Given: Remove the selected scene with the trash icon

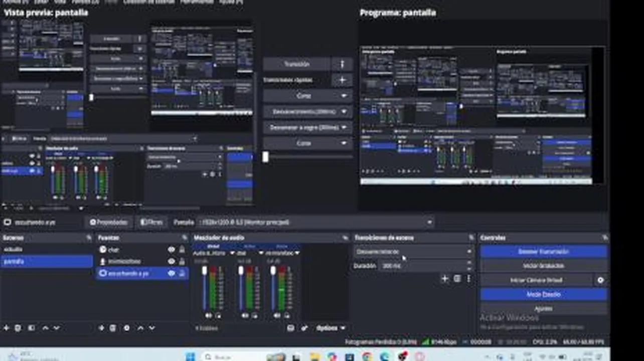Looking at the screenshot, I should (19, 328).
